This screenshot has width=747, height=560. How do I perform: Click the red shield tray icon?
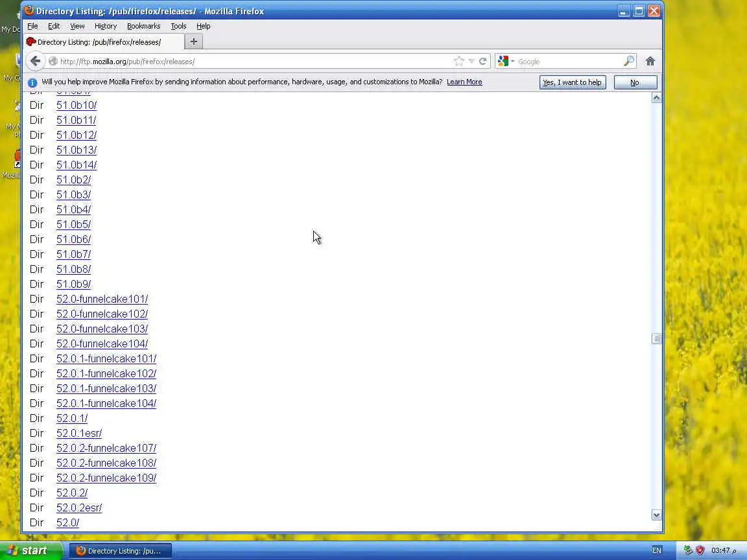(700, 550)
